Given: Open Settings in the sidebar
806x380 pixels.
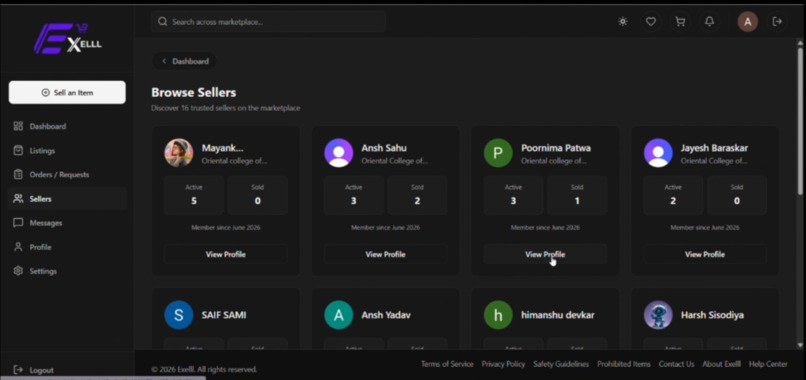Looking at the screenshot, I should pos(67,271).
